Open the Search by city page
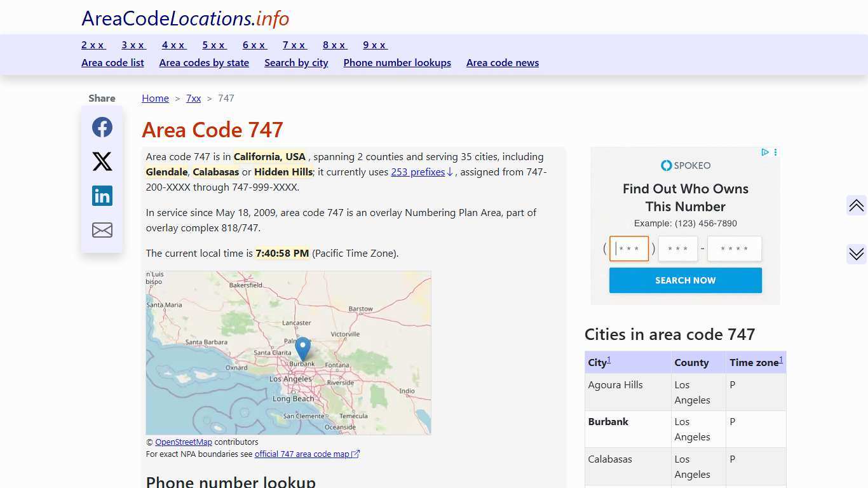The image size is (868, 488). [296, 62]
